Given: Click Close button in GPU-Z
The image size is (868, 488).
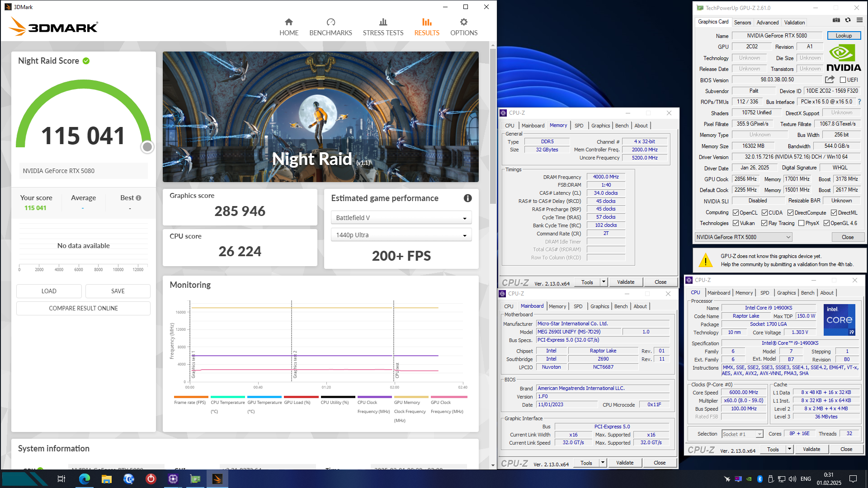Looking at the screenshot, I should pos(848,237).
